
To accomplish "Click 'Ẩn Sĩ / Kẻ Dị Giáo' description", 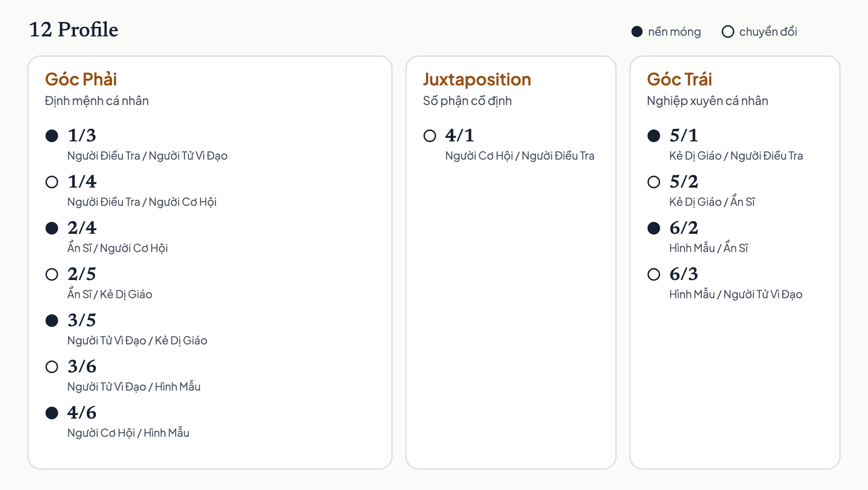I will point(110,294).
